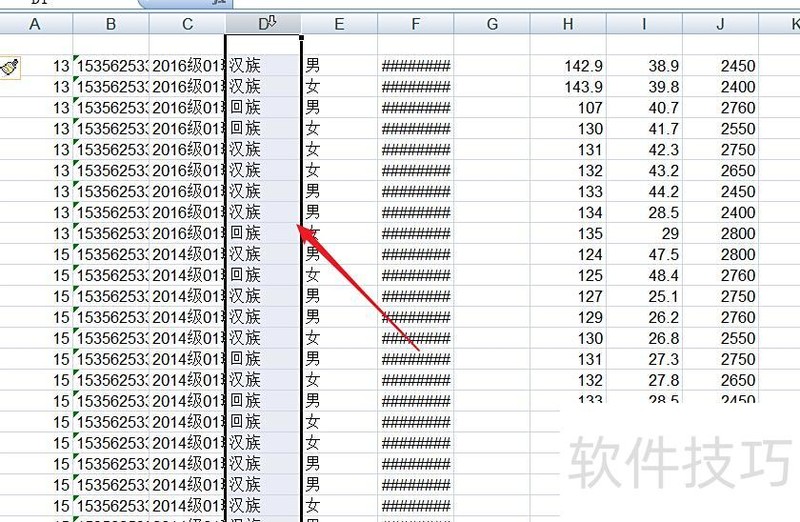
Task: Click 2400 in the row containing 143.9
Action: pos(720,87)
